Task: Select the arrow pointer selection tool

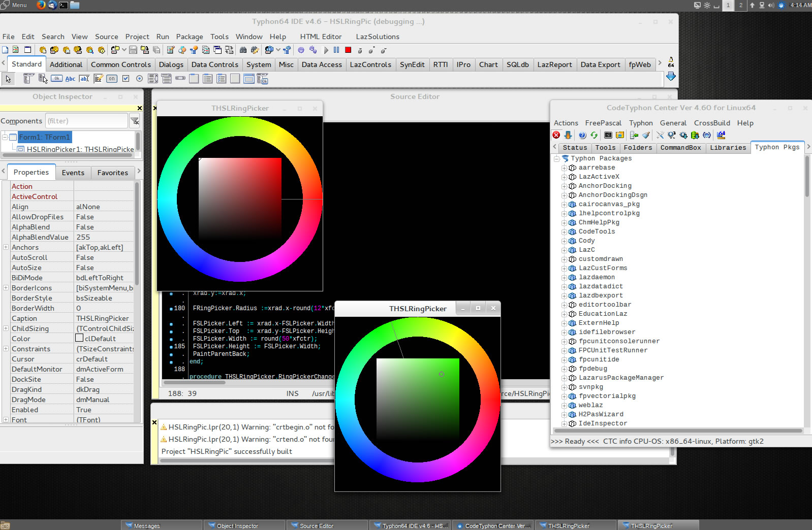Action: [x=8, y=79]
